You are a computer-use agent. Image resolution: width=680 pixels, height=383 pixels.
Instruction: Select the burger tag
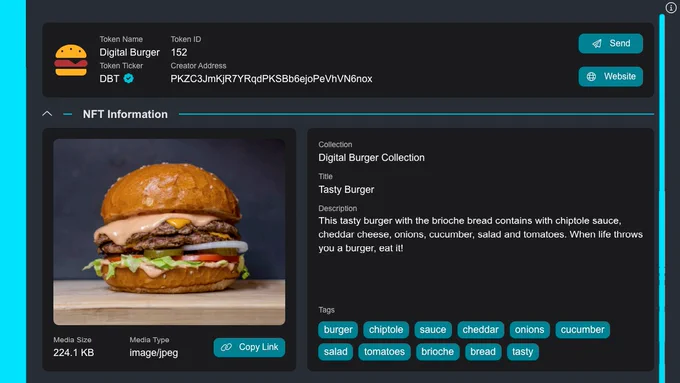point(338,330)
